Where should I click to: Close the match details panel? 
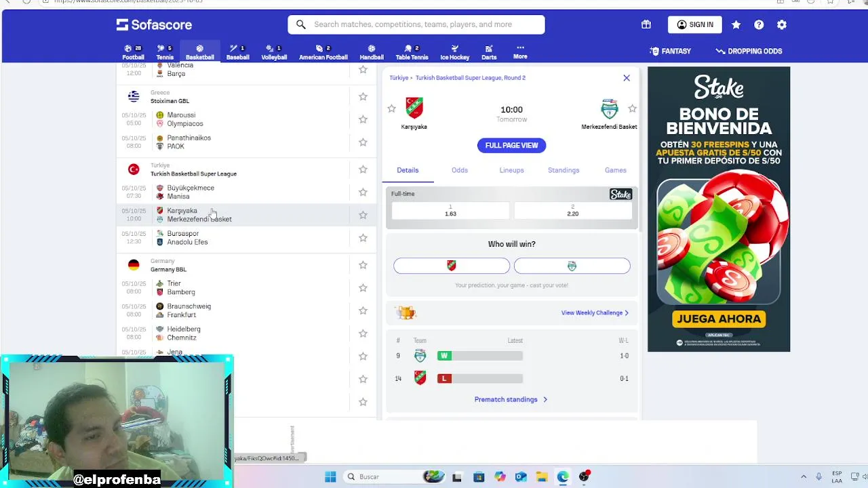point(627,78)
